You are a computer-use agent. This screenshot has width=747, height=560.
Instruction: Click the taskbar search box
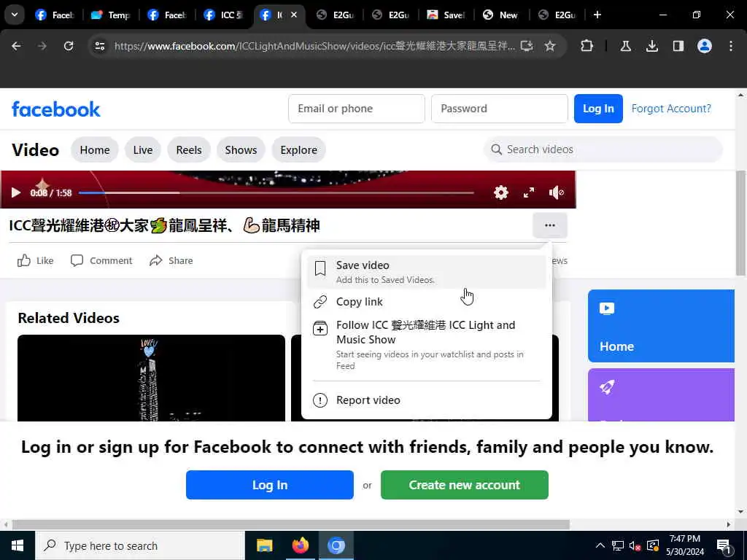tap(139, 545)
